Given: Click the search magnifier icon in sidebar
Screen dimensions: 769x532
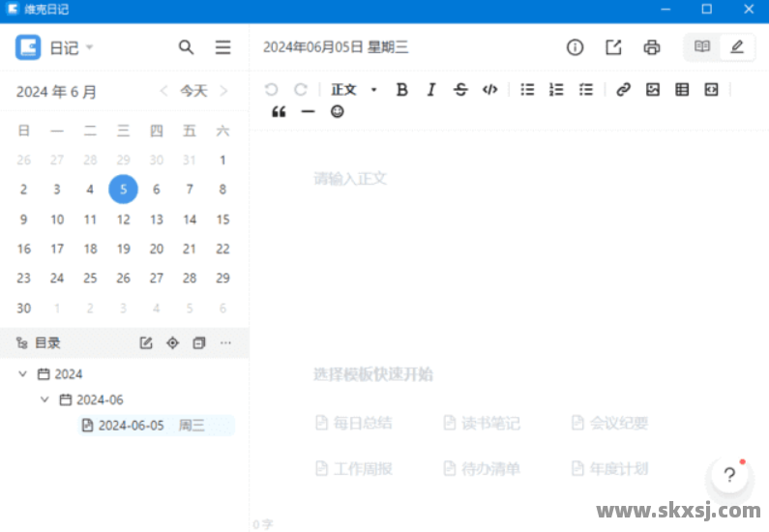Looking at the screenshot, I should click(187, 47).
